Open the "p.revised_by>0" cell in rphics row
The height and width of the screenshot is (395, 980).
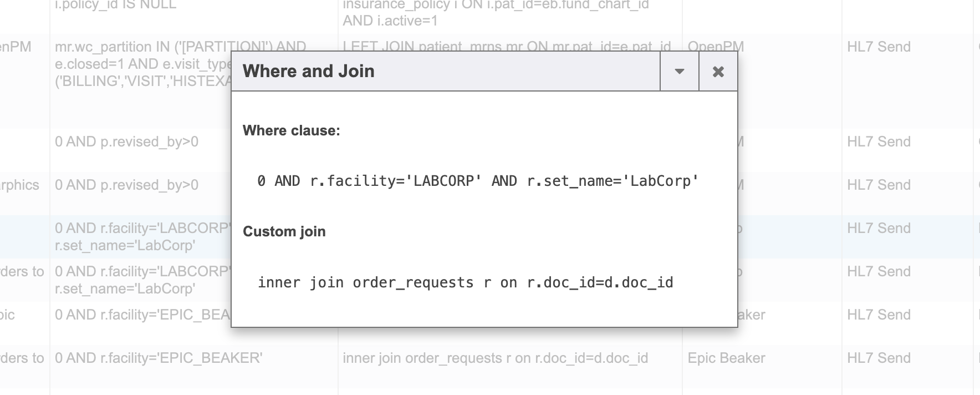(x=126, y=185)
